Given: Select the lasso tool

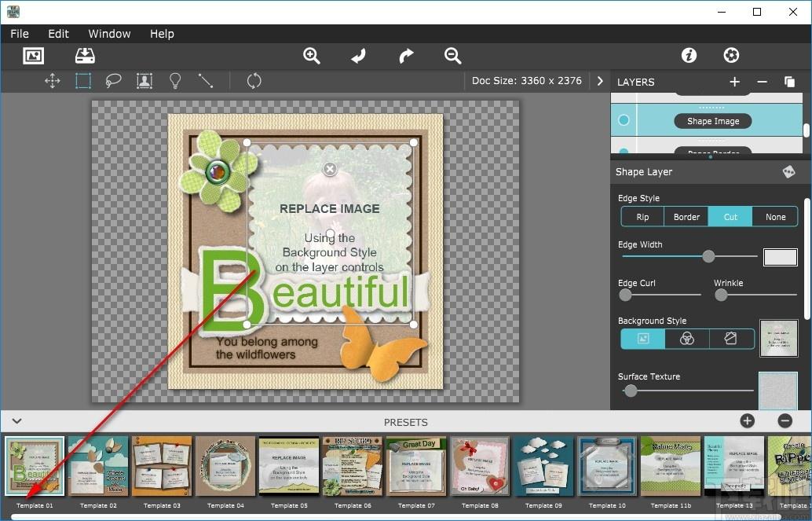Looking at the screenshot, I should [x=113, y=81].
